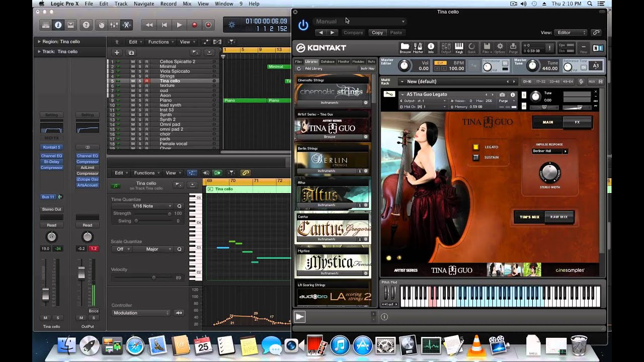Click the link chain icon beside View Editor
Image resolution: width=644 pixels, height=362 pixels.
pyautogui.click(x=596, y=33)
